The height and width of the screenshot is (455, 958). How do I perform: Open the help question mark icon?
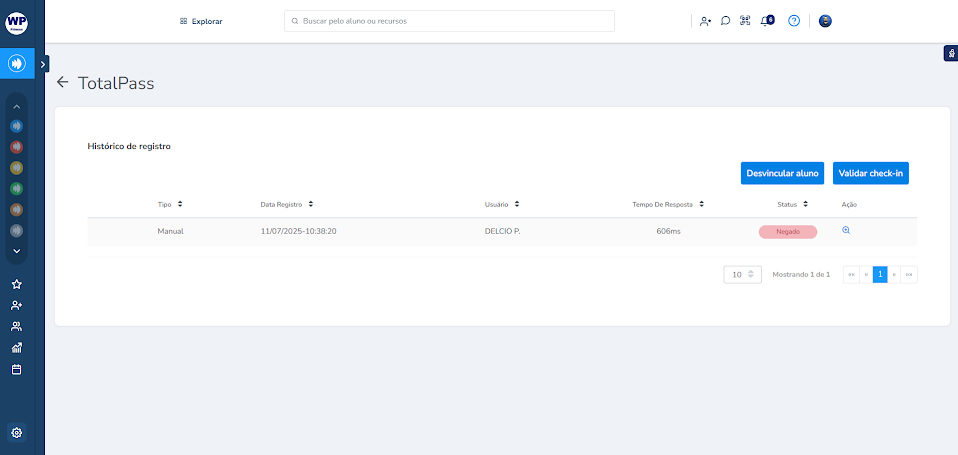[794, 21]
